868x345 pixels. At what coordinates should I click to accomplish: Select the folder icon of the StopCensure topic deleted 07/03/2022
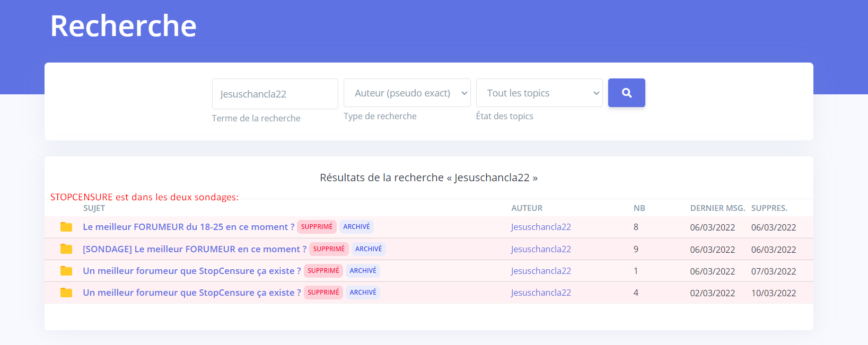66,271
